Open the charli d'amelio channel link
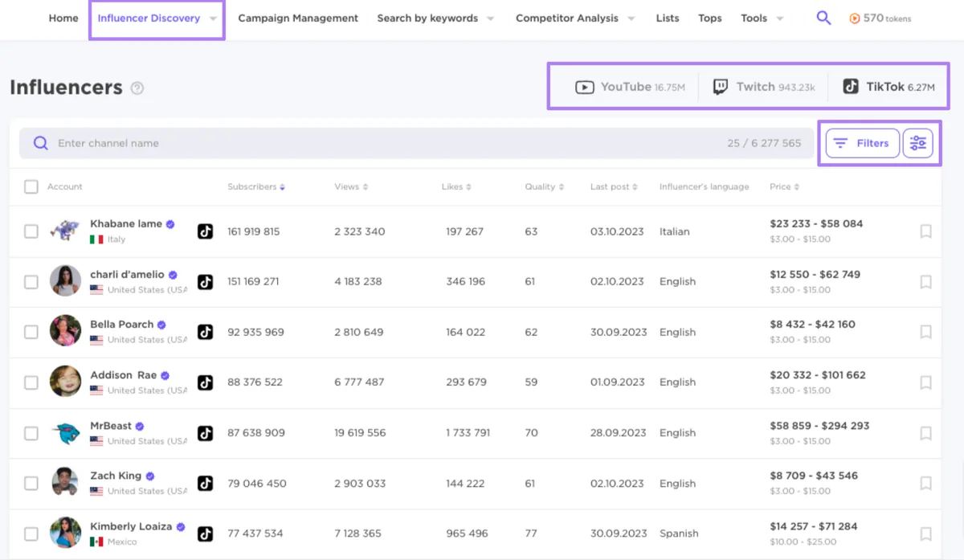Screen dimensions: 964x560 pyautogui.click(x=127, y=274)
